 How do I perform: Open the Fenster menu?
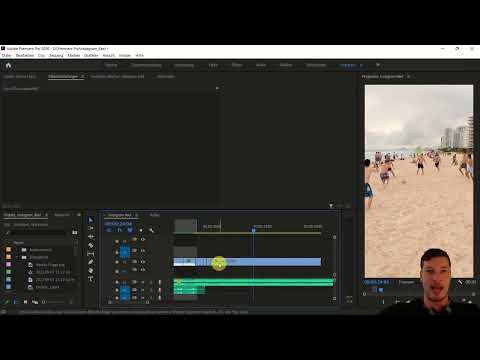point(125,55)
